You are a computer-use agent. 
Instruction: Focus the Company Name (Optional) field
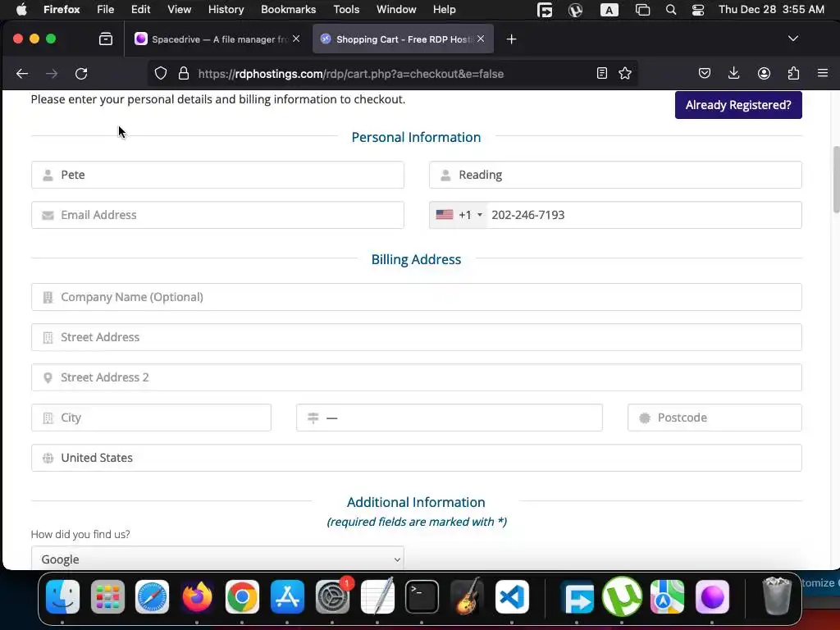pyautogui.click(x=416, y=297)
